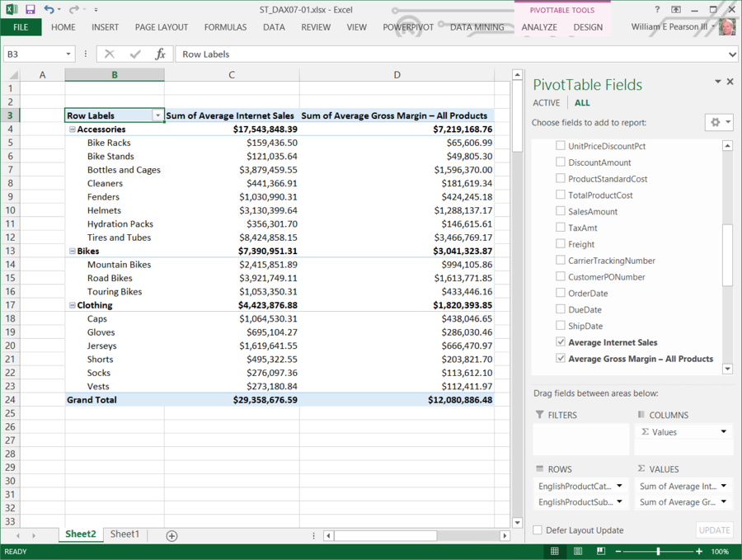
Task: Click the zoom in plus icon
Action: (x=699, y=551)
